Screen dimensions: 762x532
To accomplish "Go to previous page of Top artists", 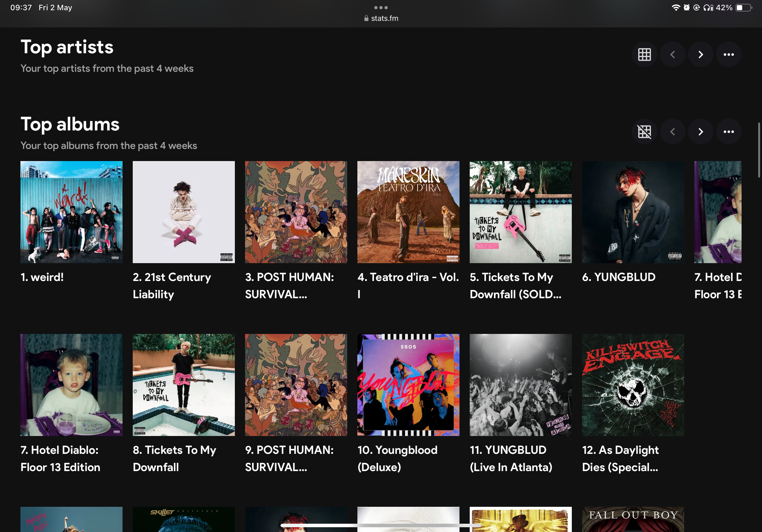I will (672, 55).
